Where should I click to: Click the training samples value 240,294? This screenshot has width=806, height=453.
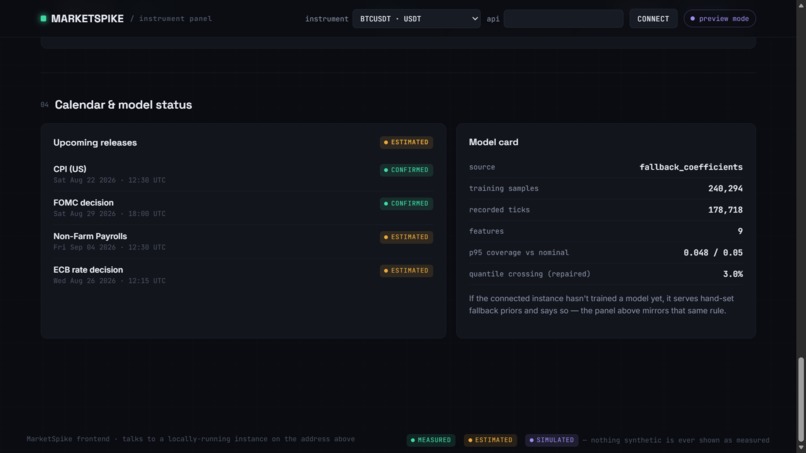725,189
